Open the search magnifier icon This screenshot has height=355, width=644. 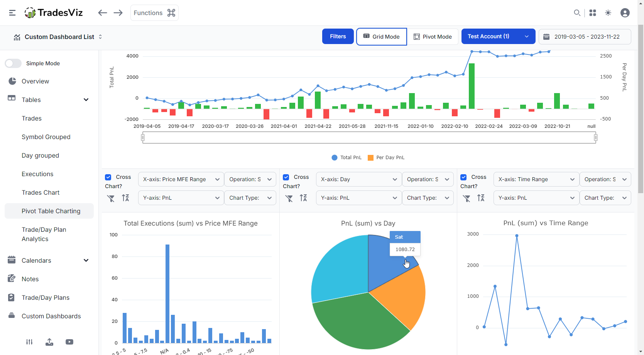tap(577, 13)
